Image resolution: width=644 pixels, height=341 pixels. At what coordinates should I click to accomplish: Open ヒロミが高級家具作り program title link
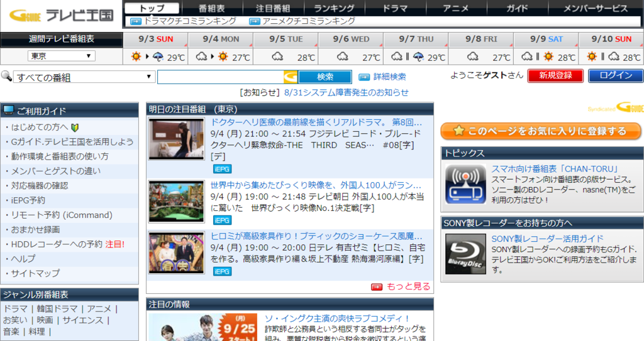[316, 236]
